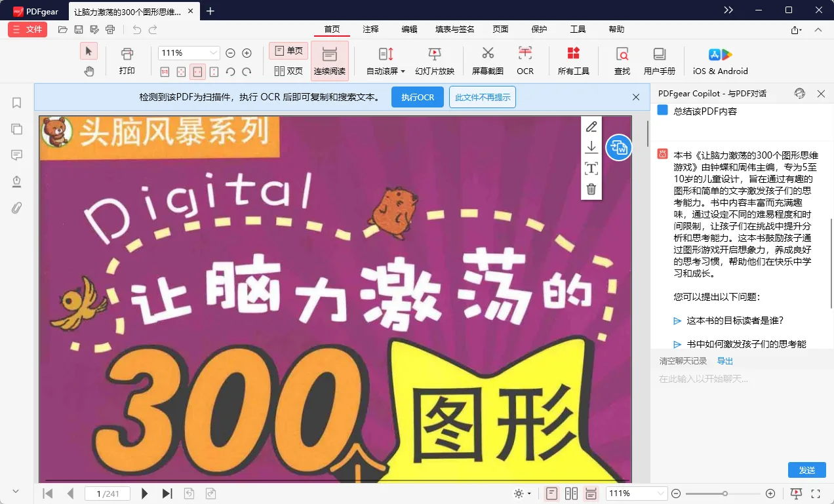Toggle single page view in status bar

tap(552, 494)
